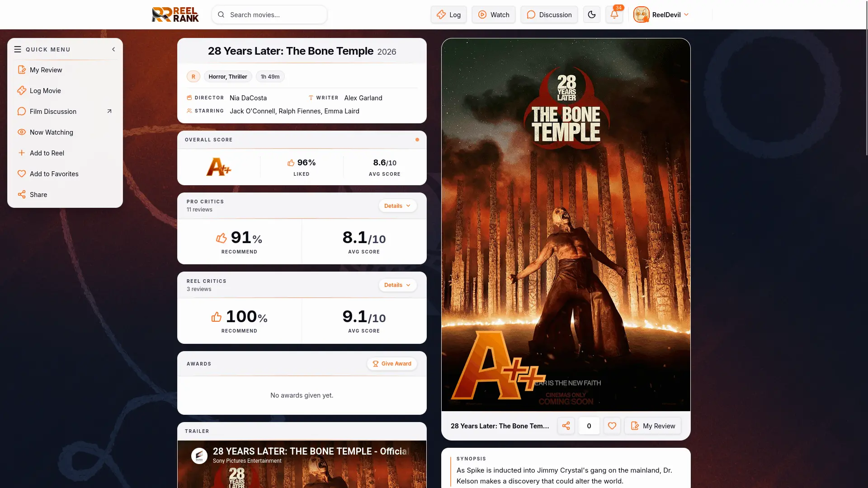
Task: Click the Bone Temple movie poster
Action: click(566, 225)
